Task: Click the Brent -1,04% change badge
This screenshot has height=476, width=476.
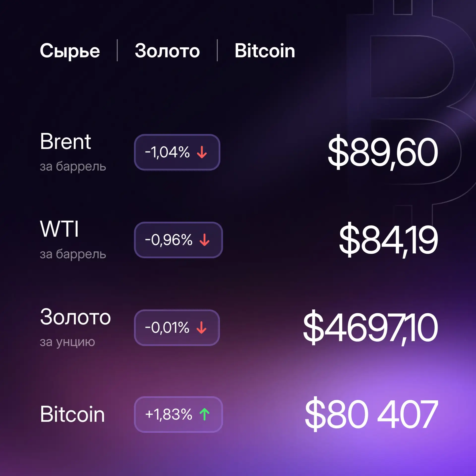Action: (x=177, y=152)
